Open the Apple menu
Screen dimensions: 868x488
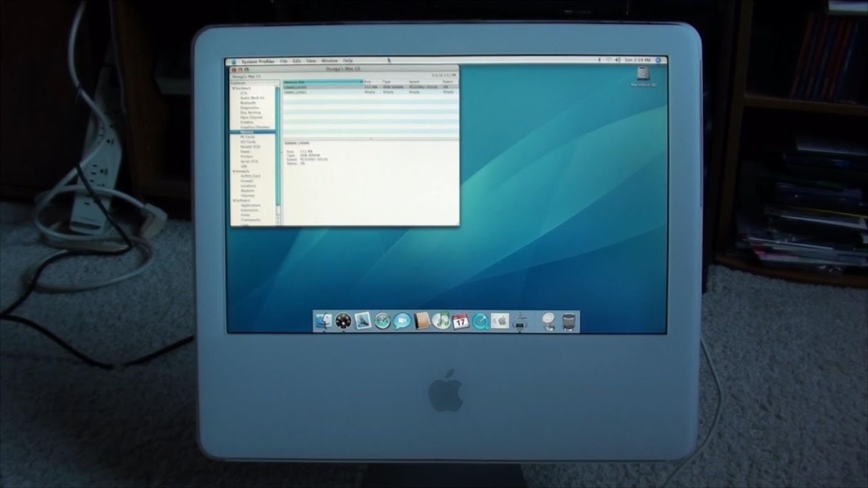coord(233,61)
